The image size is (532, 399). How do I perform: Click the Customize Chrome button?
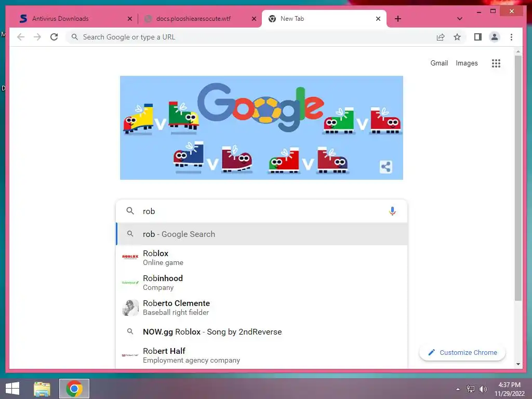(462, 353)
